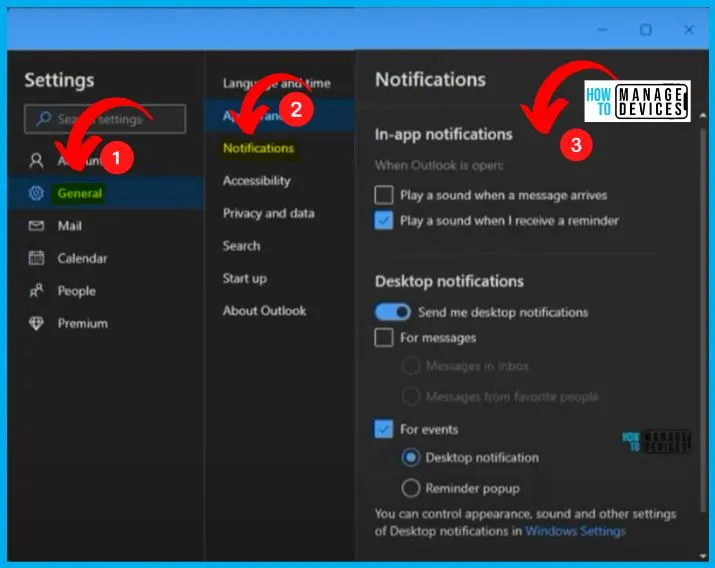Open the Windows Settings link
Viewport: 715px width, 568px height.
point(575,531)
